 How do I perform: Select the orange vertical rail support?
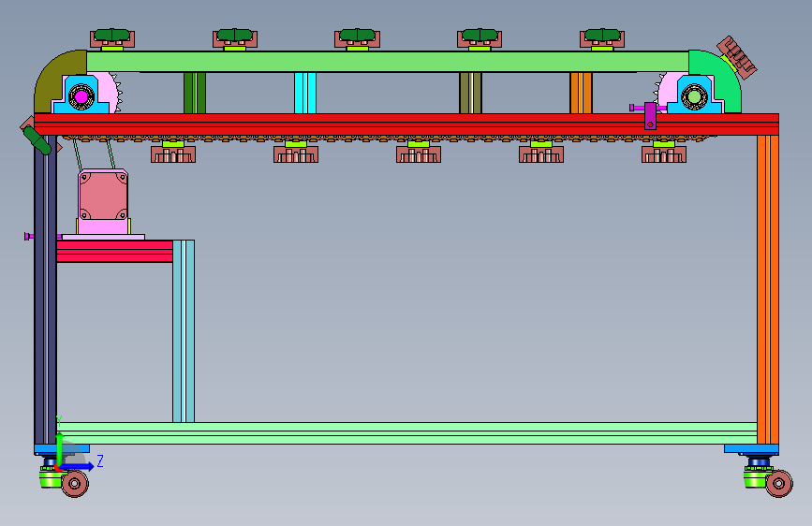[581, 93]
